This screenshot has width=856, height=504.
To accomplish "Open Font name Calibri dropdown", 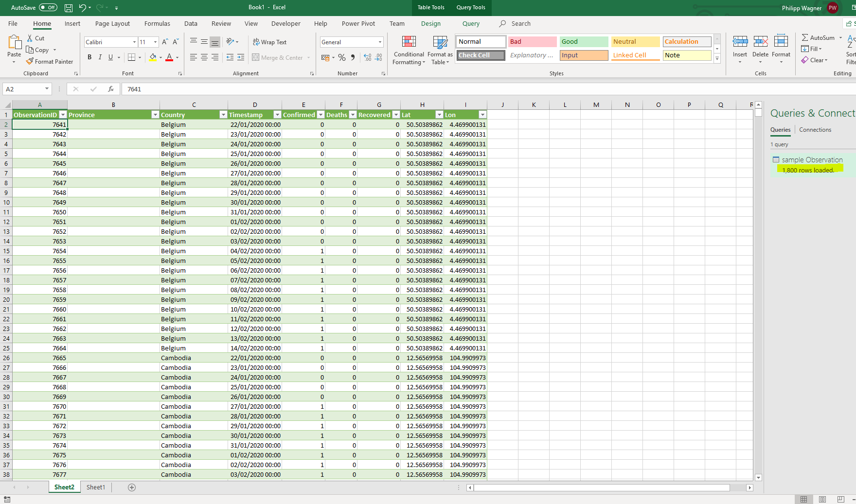I will click(x=135, y=42).
